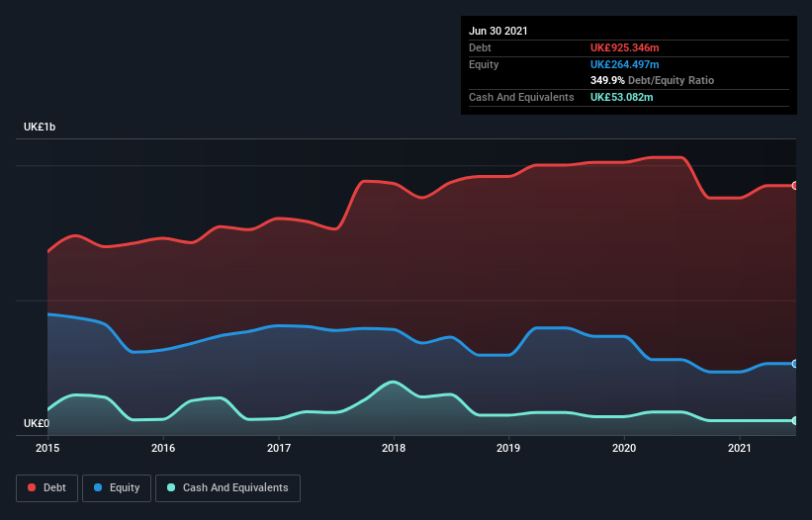Click the UK£1b y-axis label
812x520 pixels.
40,127
